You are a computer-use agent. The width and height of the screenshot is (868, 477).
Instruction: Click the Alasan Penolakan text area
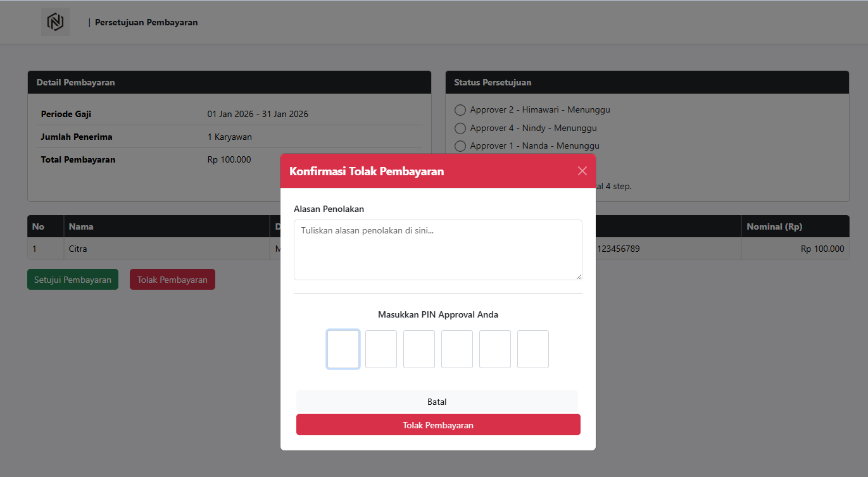point(437,249)
